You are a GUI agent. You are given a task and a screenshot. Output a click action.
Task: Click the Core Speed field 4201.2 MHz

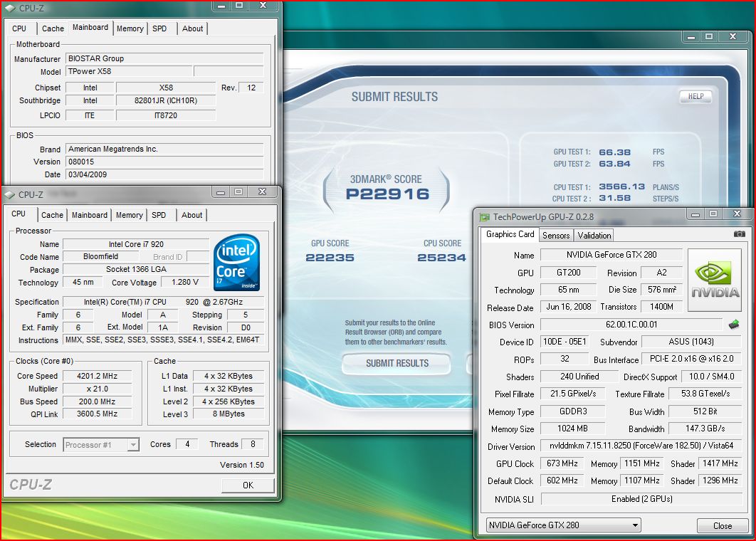coord(98,376)
